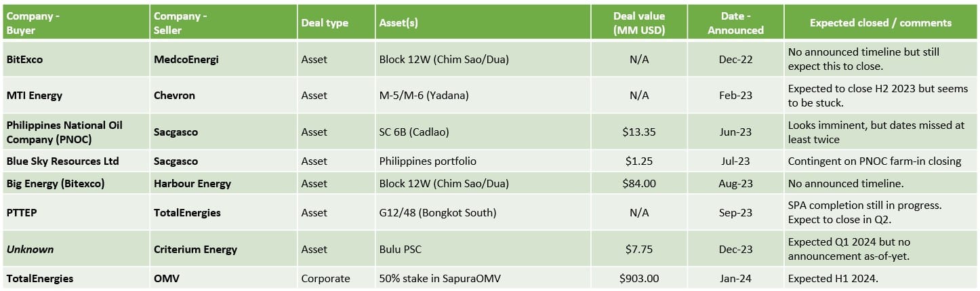The image size is (980, 291).
Task: Click the Criterium Energy seller cell
Action: [x=195, y=250]
